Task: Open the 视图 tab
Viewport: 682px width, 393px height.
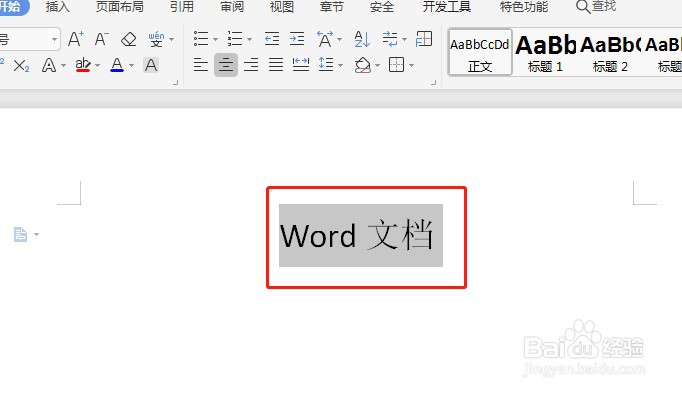Action: [282, 7]
